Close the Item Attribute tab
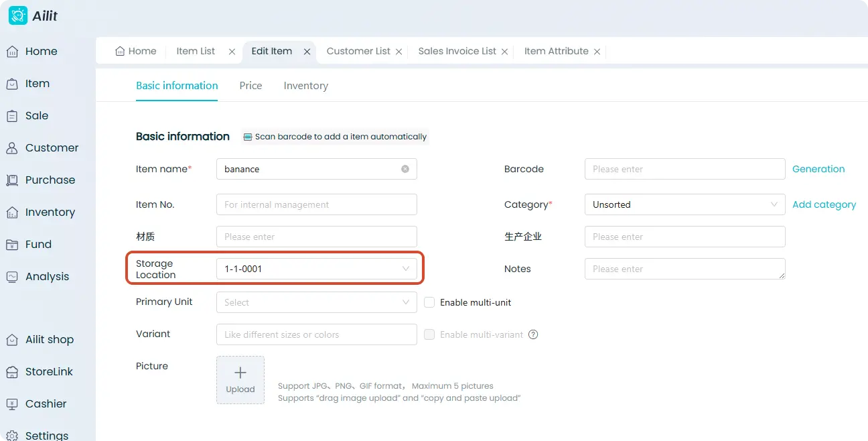Image resolution: width=868 pixels, height=441 pixels. (x=597, y=52)
